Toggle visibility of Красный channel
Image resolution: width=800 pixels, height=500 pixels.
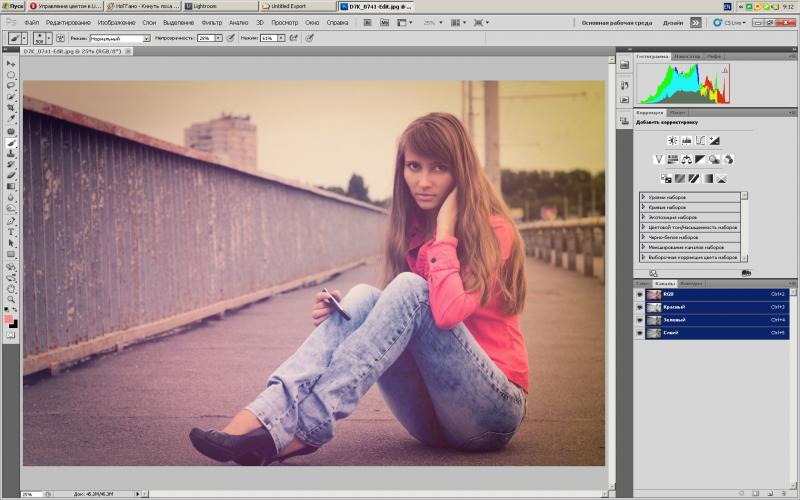(639, 307)
